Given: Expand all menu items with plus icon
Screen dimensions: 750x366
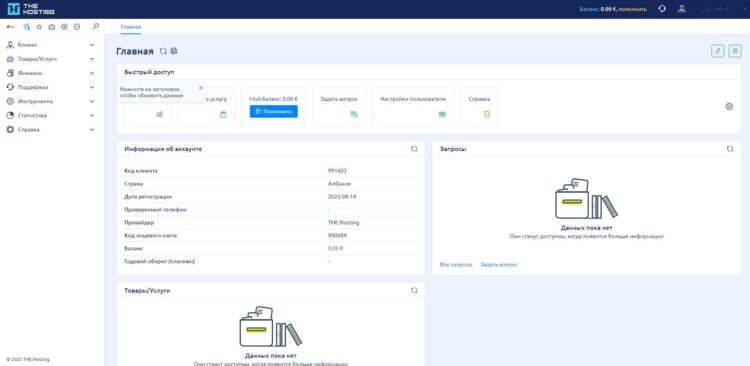Looking at the screenshot, I should point(65,27).
